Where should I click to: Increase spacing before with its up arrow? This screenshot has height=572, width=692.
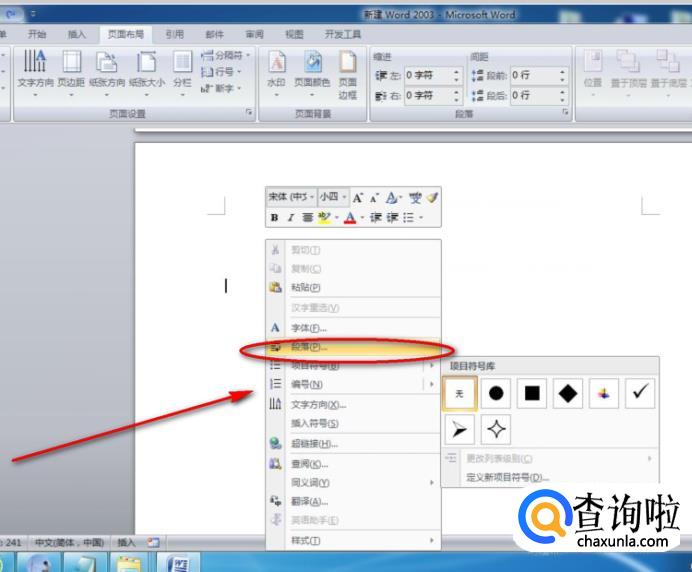point(563,71)
